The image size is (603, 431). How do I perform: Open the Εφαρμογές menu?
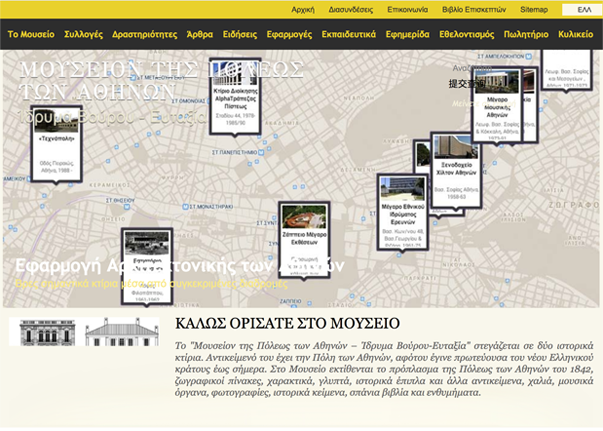click(289, 34)
